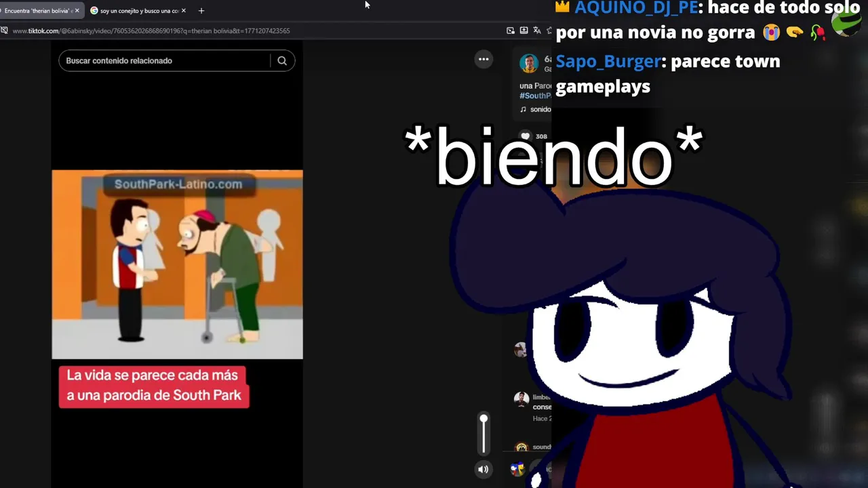868x488 pixels.
Task: Click the install app icon in address bar
Action: coord(524,30)
